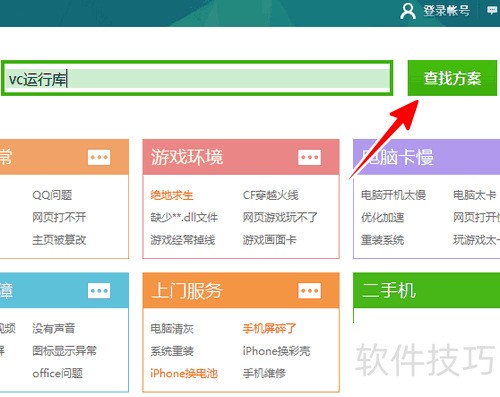Screen dimensions: 500x397
Task: Expand more options on 游戏环境 card
Action: [x=310, y=157]
